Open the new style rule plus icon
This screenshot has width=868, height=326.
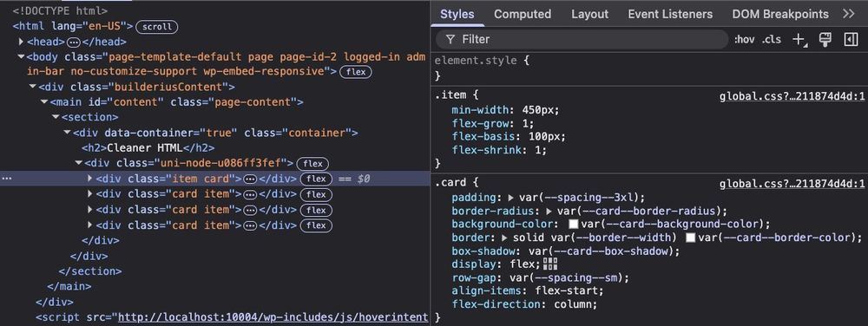click(799, 39)
